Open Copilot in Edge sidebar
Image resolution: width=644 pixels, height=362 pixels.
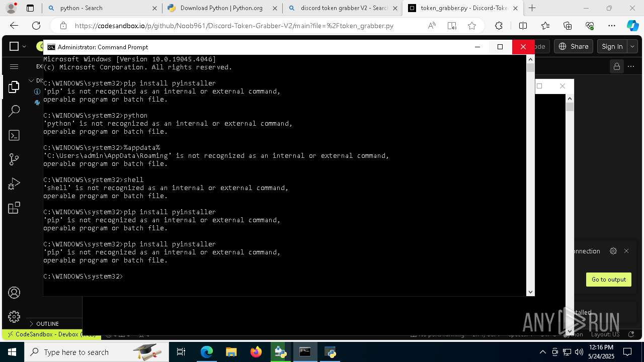pos(632,26)
